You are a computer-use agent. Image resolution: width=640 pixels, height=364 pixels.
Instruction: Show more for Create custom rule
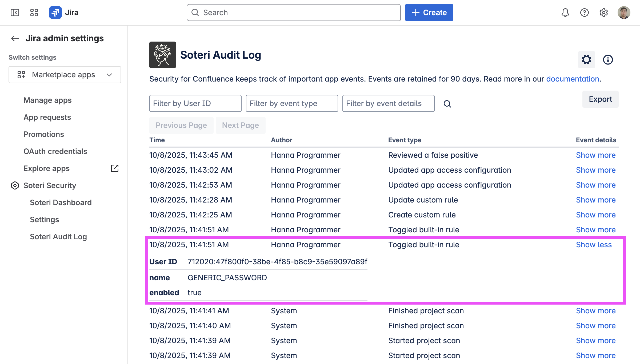pyautogui.click(x=595, y=215)
